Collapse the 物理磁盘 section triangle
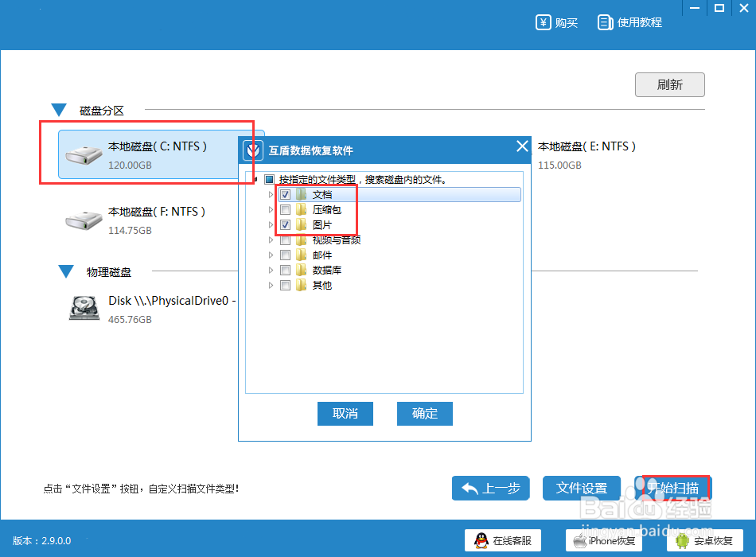 point(66,271)
